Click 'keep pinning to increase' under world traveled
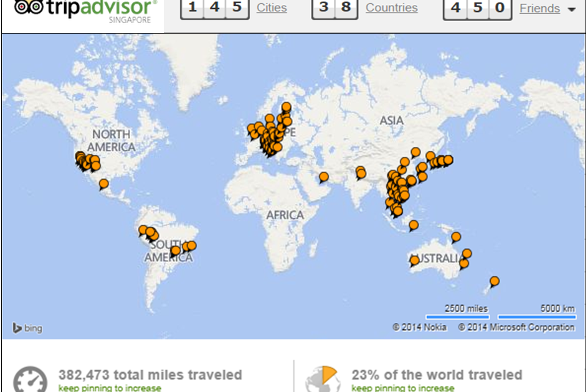The image size is (588, 392). click(402, 388)
